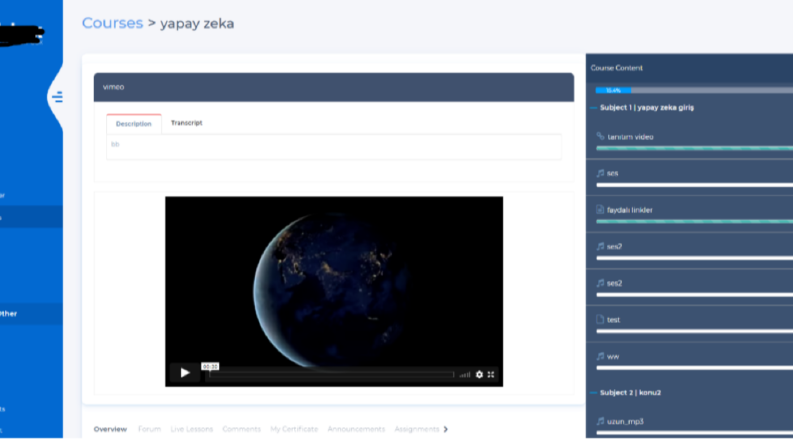The height and width of the screenshot is (446, 793).
Task: Click the music note icon beside uzun_mp3
Action: pos(600,421)
